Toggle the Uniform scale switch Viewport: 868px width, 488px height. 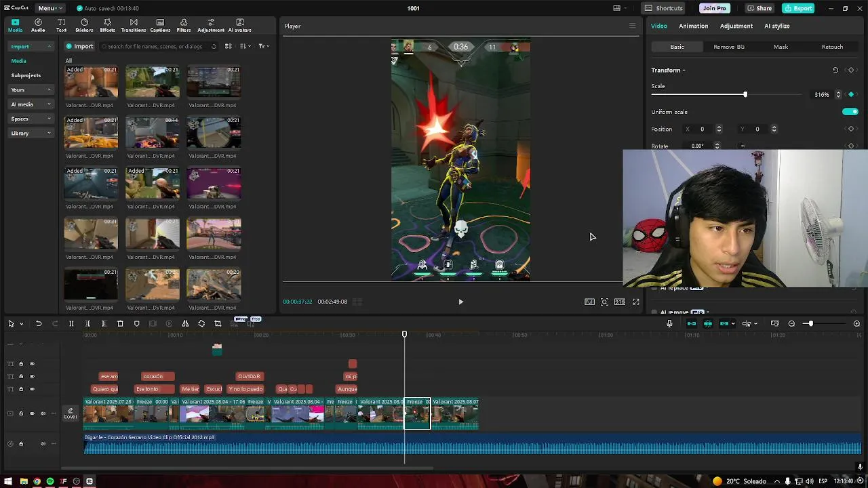click(850, 112)
